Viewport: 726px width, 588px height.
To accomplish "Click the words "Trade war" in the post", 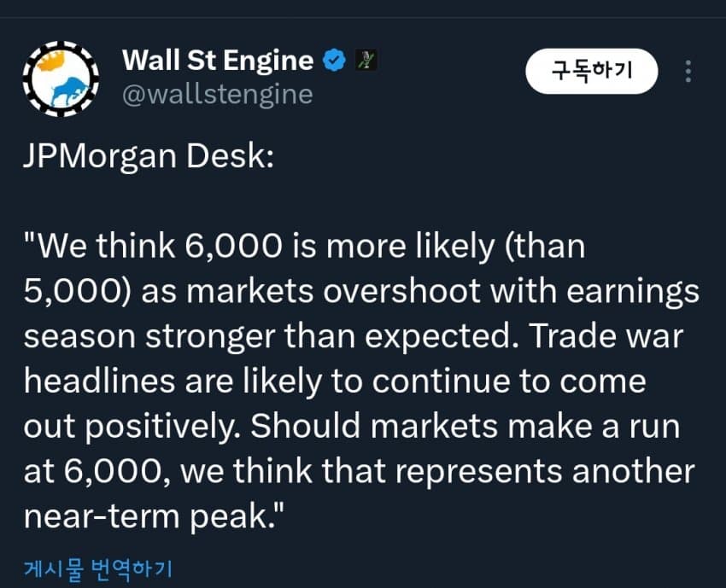I will pos(606,335).
